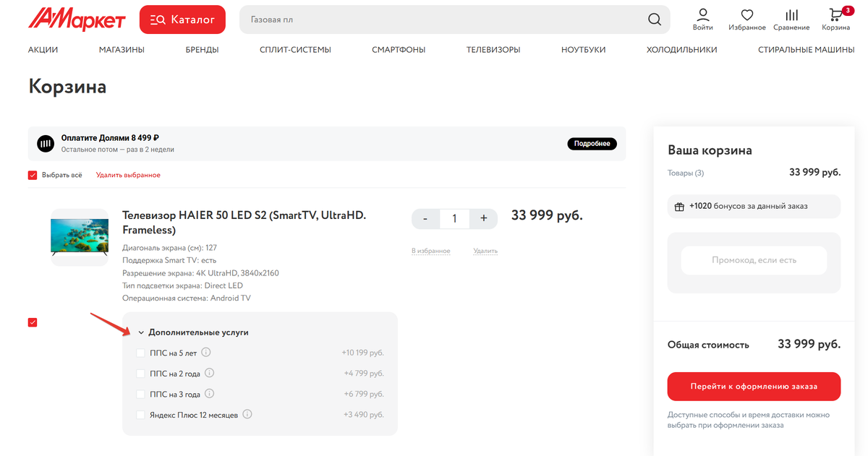Image resolution: width=868 pixels, height=456 pixels.
Task: Check Яндекс Плюс 12 месяцев option
Action: pos(140,415)
